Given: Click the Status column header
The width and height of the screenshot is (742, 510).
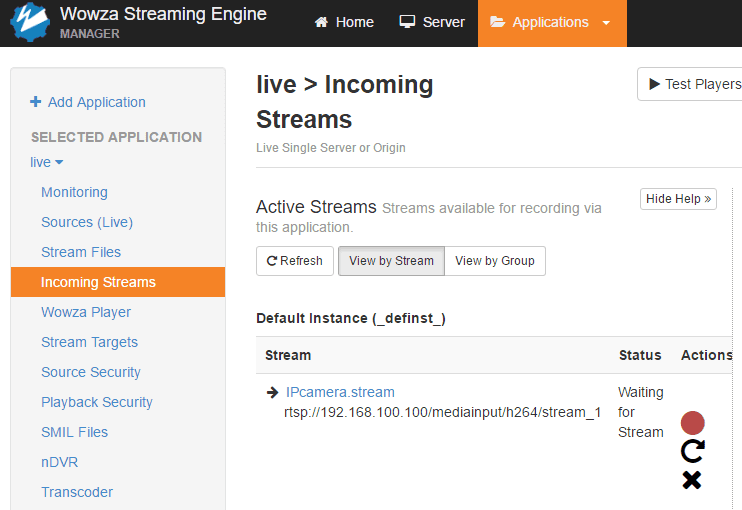Looking at the screenshot, I should (640, 355).
